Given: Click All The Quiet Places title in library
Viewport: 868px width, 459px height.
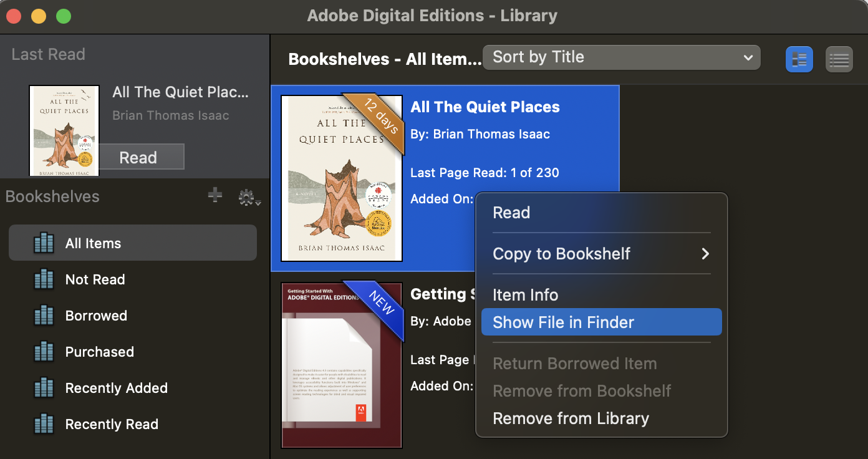Looking at the screenshot, I should tap(485, 107).
